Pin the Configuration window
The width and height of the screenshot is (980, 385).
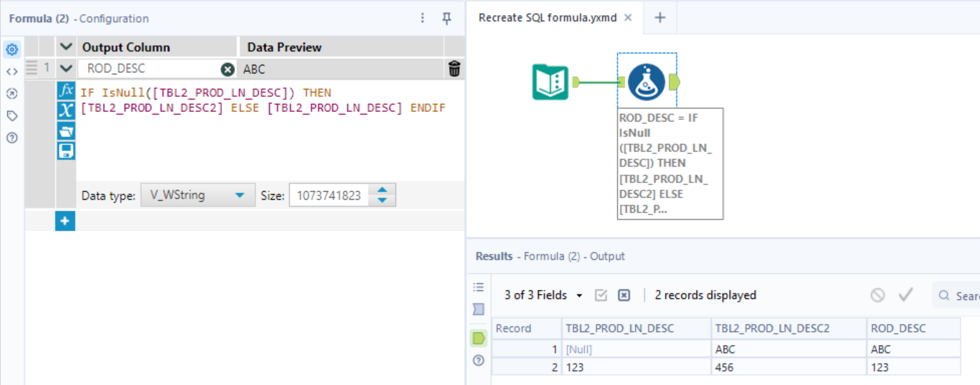click(x=446, y=18)
